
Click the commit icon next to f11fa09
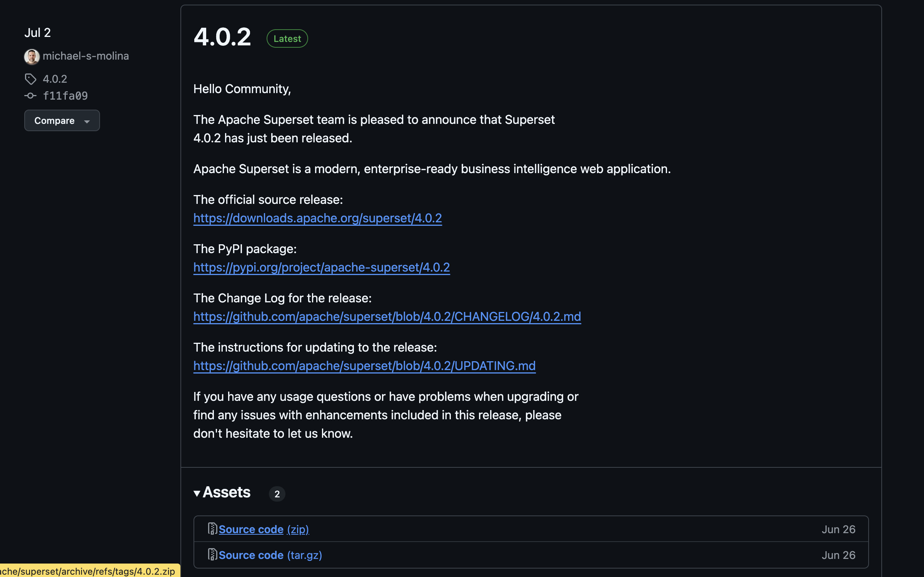click(31, 96)
